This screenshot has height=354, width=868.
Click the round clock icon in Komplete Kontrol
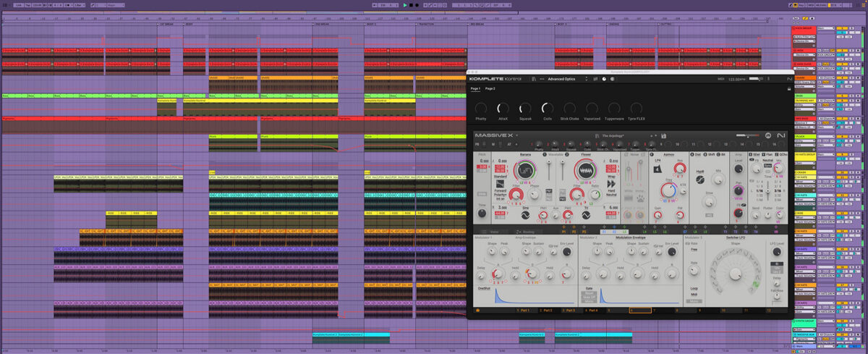click(x=604, y=79)
